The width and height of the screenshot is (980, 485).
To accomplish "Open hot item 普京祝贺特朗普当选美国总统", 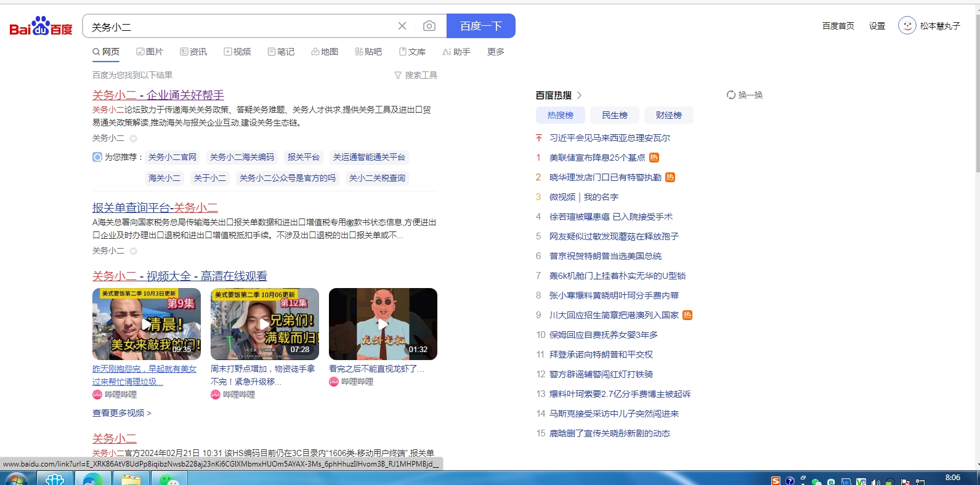I will point(605,256).
